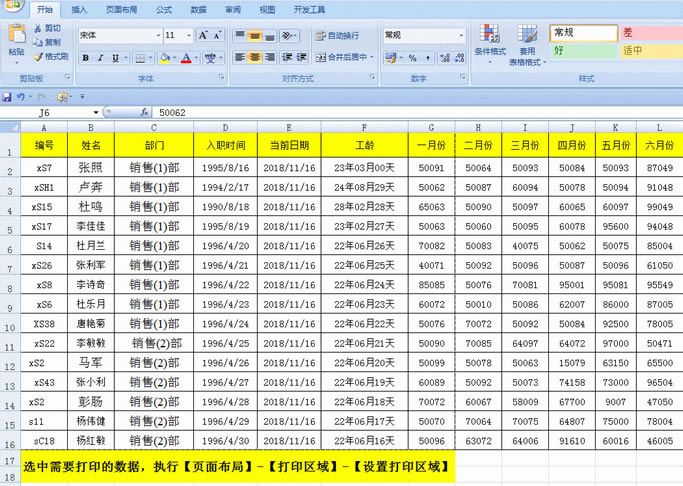
Task: Open the Name Box dropdown arrow
Action: click(x=96, y=113)
